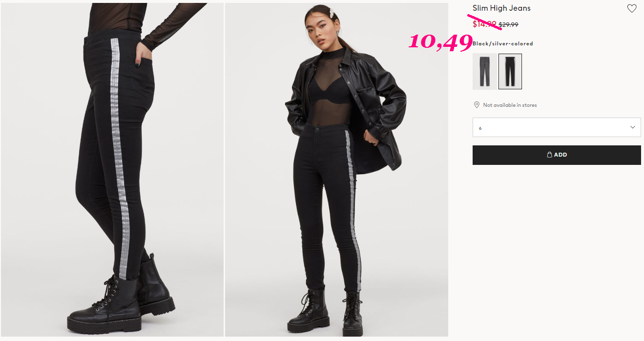Click the Slim High Jeans product title
This screenshot has height=341, width=644.
(x=501, y=8)
